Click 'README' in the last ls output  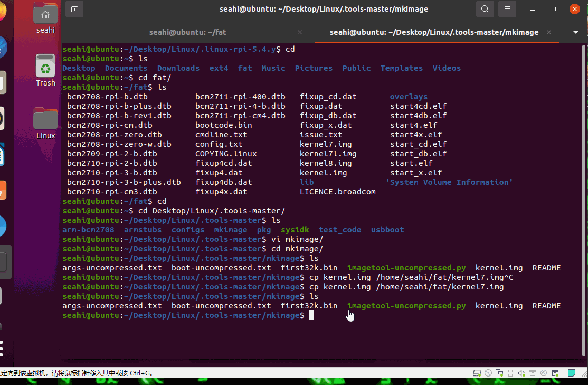click(x=546, y=305)
